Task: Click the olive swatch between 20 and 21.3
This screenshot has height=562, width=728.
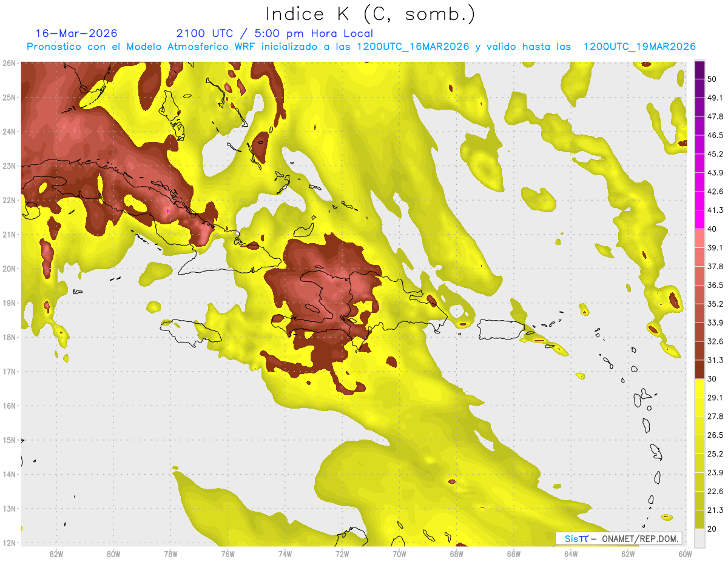Action: click(699, 520)
